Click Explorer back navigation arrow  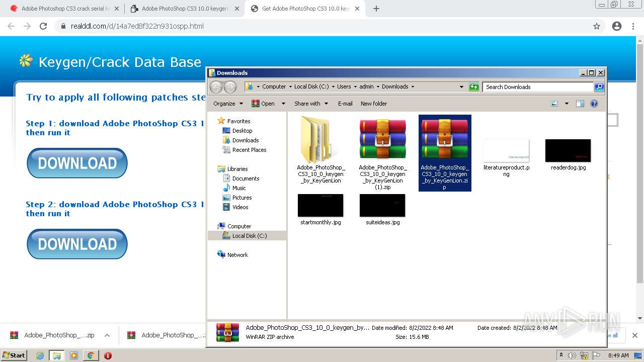pyautogui.click(x=216, y=87)
